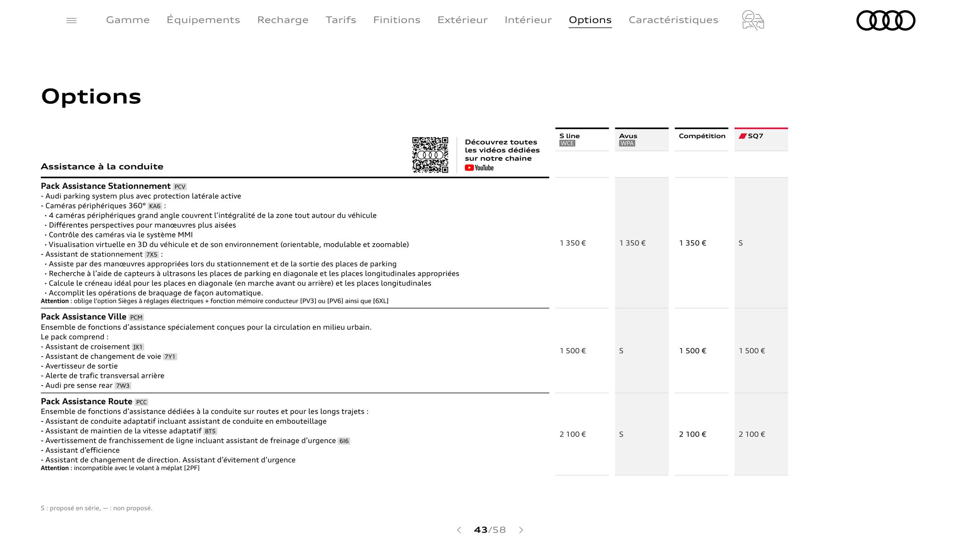The height and width of the screenshot is (551, 980).
Task: Click Avus S value for Pack Route
Action: point(621,434)
